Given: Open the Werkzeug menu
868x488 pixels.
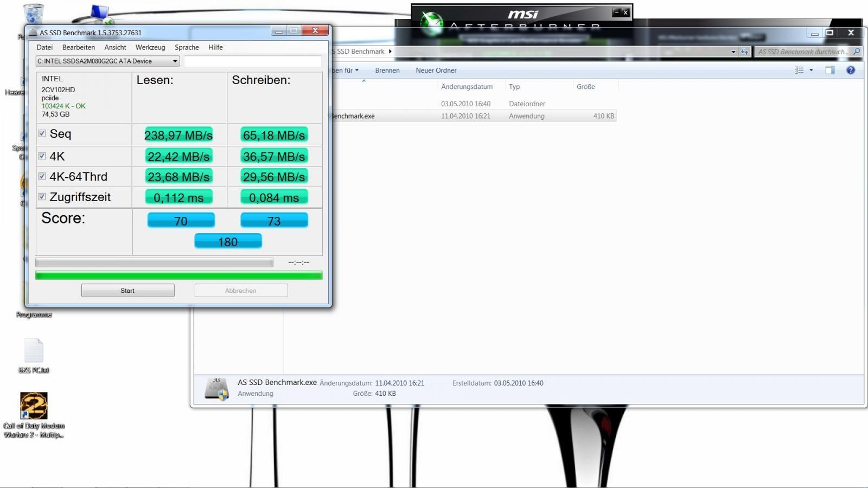Looking at the screenshot, I should pyautogui.click(x=150, y=47).
